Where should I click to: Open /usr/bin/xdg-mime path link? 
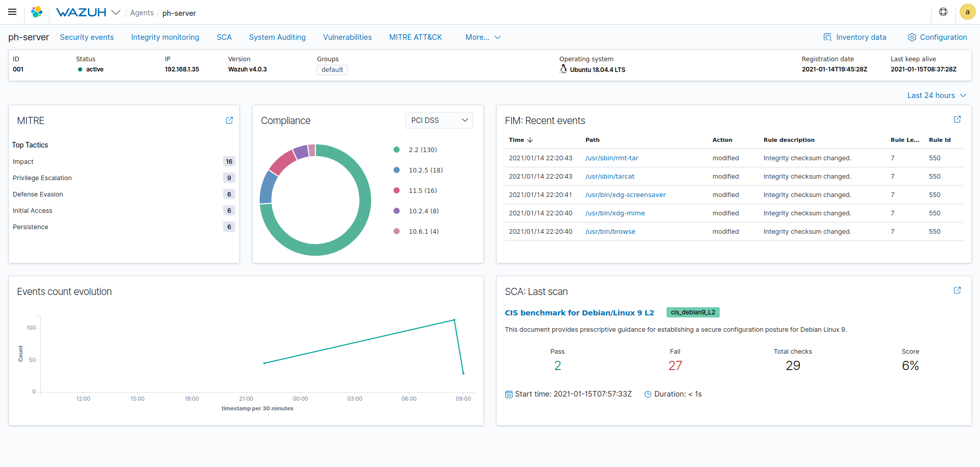(x=615, y=213)
